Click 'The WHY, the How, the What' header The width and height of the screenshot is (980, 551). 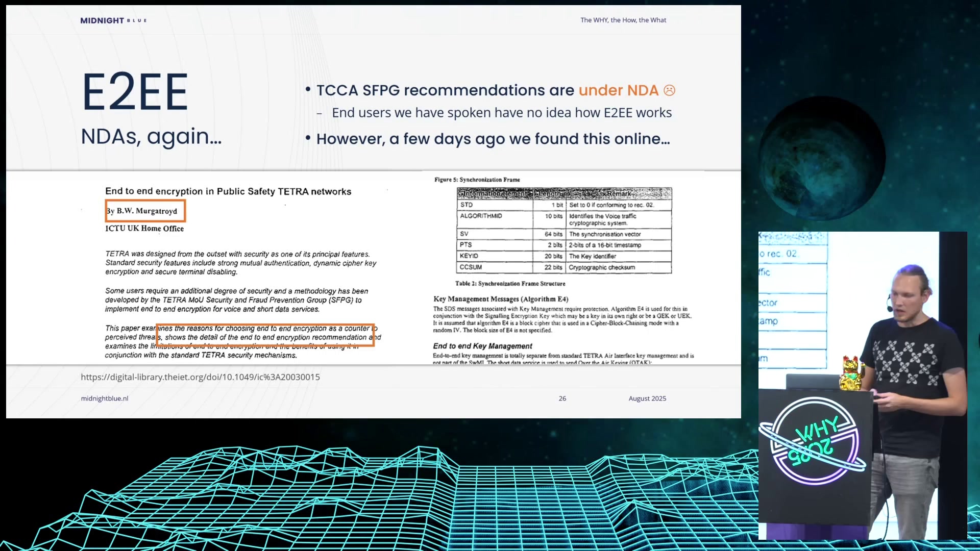623,20
